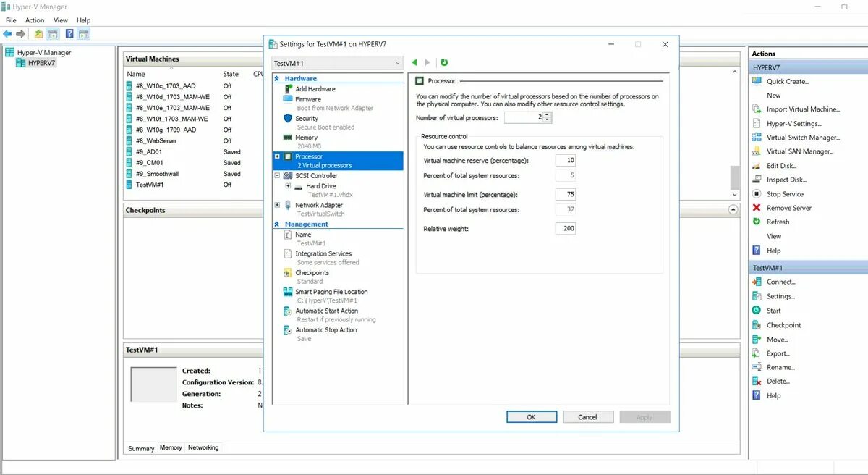
Task: Refresh the settings view with green refresh icon
Action: (x=443, y=62)
